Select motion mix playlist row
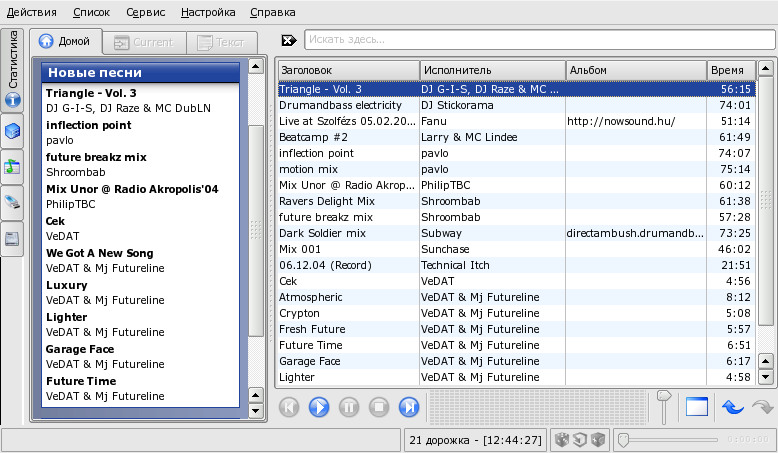This screenshot has width=778, height=453. coord(517,169)
